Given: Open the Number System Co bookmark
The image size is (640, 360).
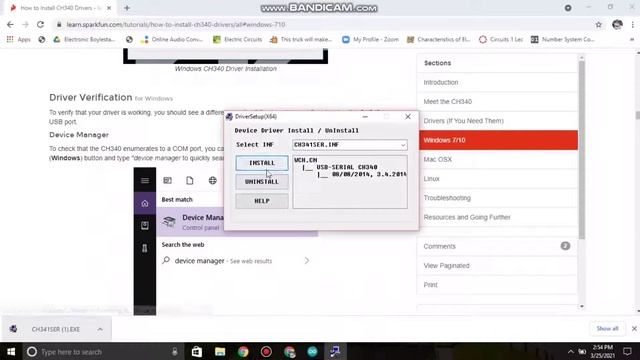Looking at the screenshot, I should (x=562, y=40).
